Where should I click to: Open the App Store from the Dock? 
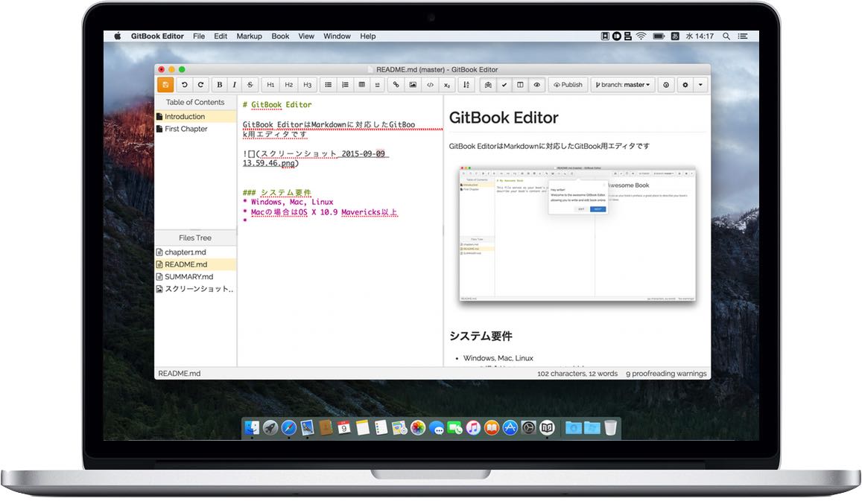[x=510, y=427]
